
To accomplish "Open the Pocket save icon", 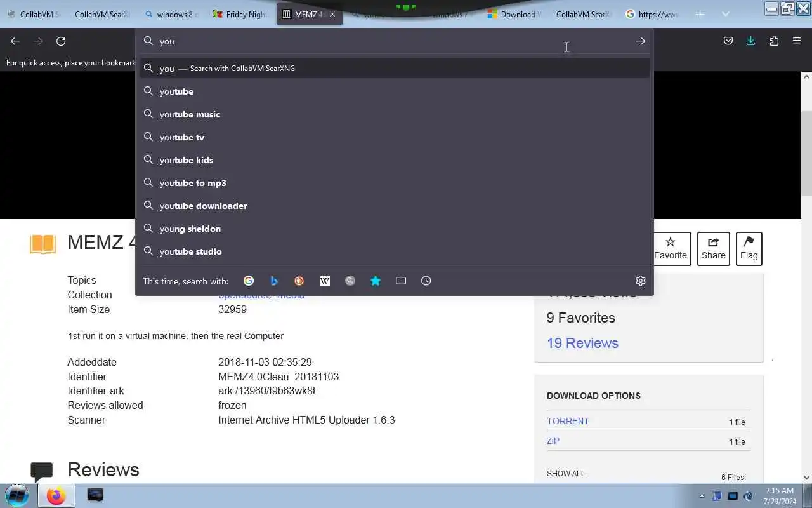I will (728, 41).
